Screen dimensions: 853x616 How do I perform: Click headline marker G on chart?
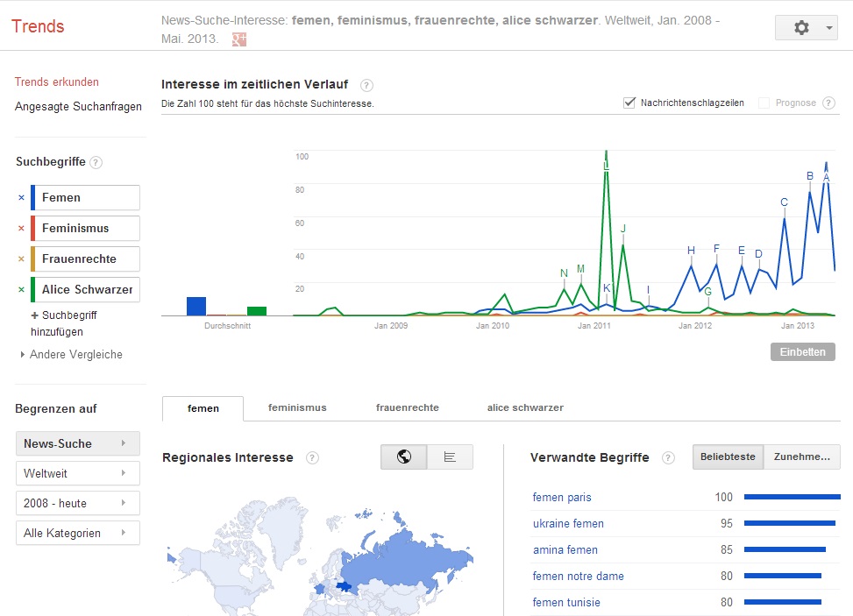707,292
